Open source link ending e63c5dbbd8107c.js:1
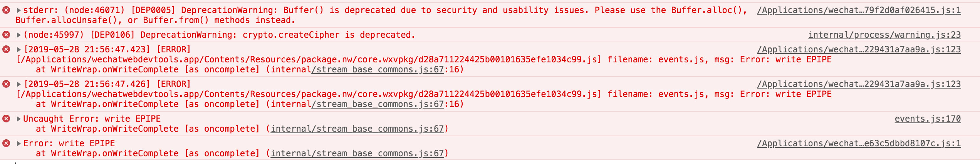The image size is (980, 164). click(x=859, y=143)
